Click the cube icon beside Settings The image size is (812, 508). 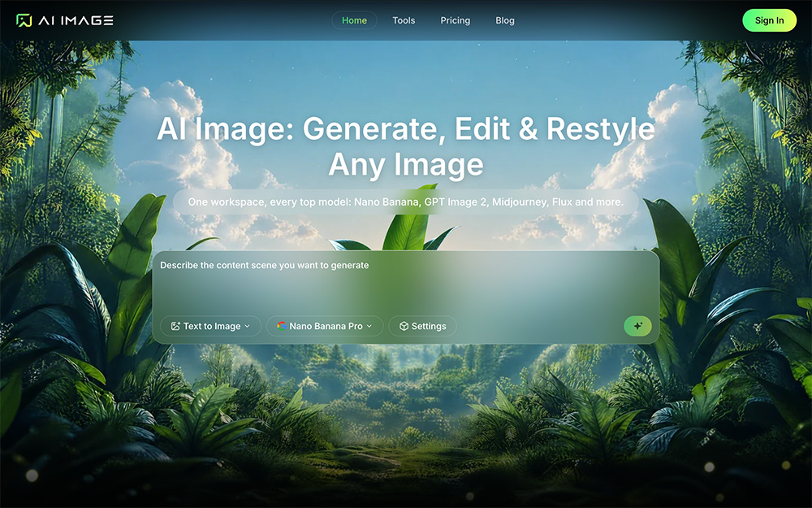[404, 326]
